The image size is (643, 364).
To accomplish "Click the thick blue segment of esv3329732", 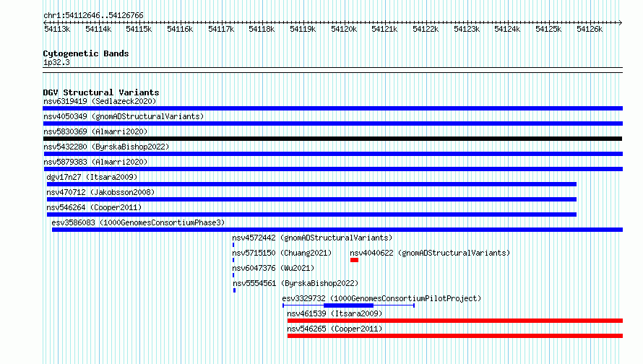I will [348, 305].
